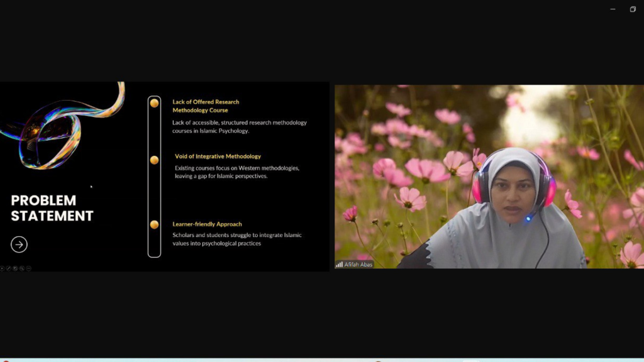Select the 'Learner-friendly Approach' heading
This screenshot has height=362, width=644.
click(207, 224)
